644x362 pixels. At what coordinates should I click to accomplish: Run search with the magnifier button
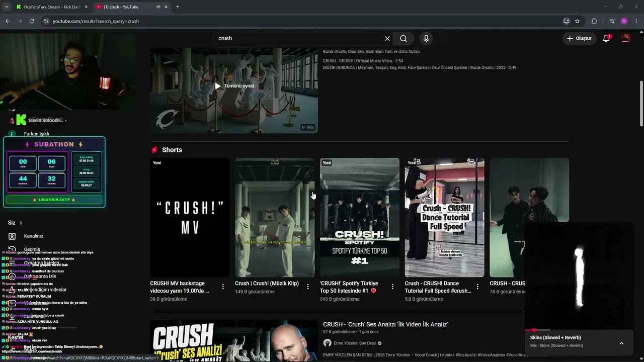click(404, 38)
